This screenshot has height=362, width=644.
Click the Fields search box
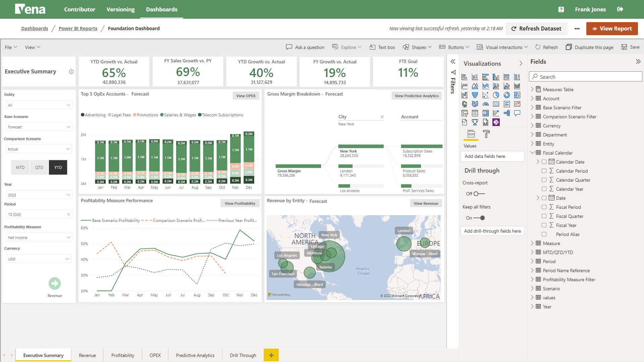585,77
